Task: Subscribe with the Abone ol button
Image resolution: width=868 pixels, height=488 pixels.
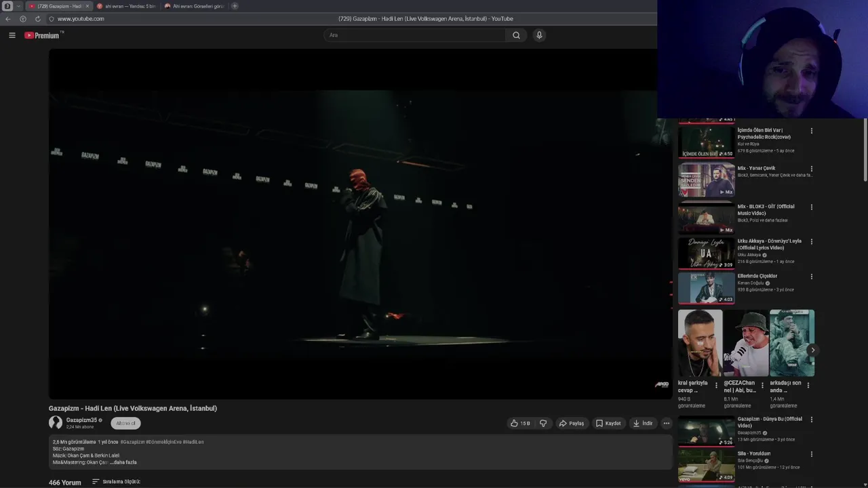Action: click(x=125, y=423)
